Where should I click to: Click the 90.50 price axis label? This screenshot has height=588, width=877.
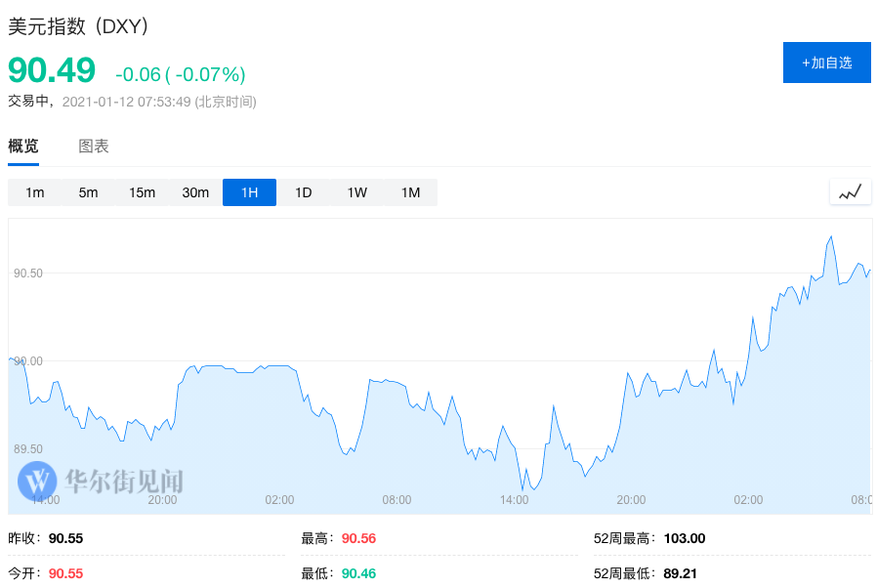click(28, 273)
